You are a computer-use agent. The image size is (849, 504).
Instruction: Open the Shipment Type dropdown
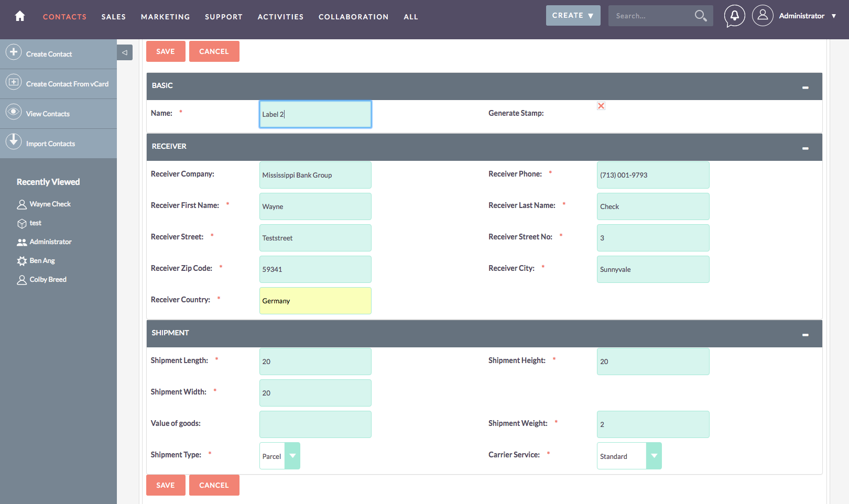tap(292, 456)
